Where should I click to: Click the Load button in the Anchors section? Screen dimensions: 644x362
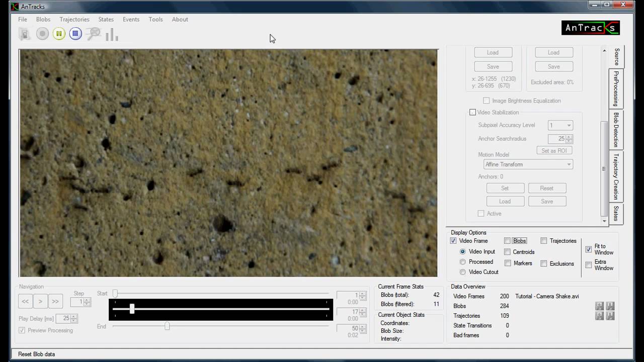coord(505,201)
